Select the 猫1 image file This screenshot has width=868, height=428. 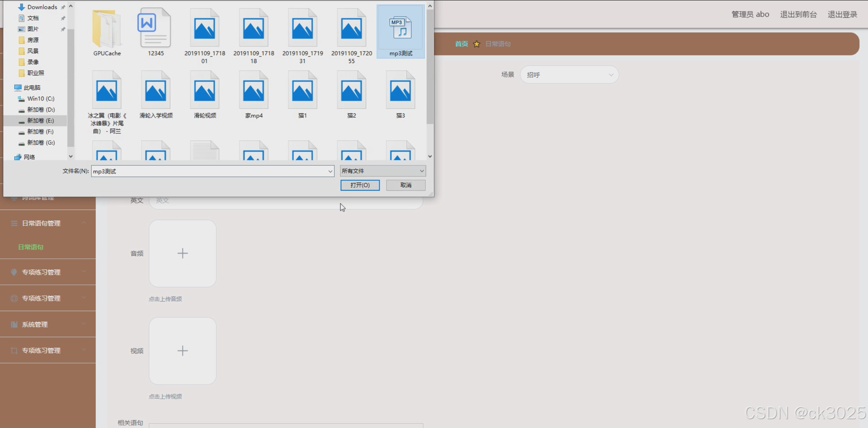(302, 91)
